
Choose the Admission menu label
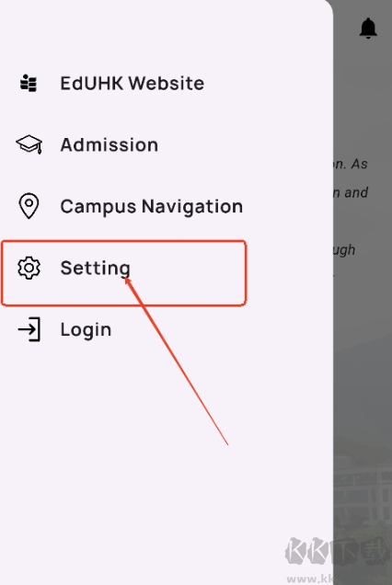click(109, 144)
